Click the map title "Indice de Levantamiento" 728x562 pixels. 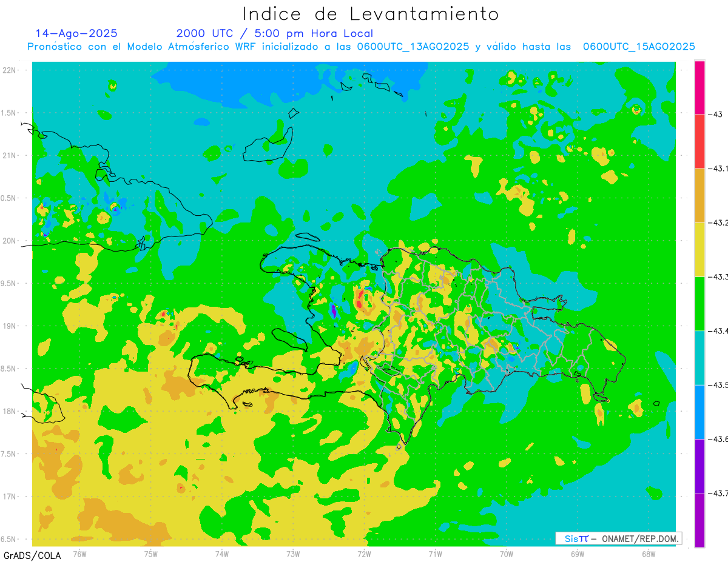click(371, 14)
